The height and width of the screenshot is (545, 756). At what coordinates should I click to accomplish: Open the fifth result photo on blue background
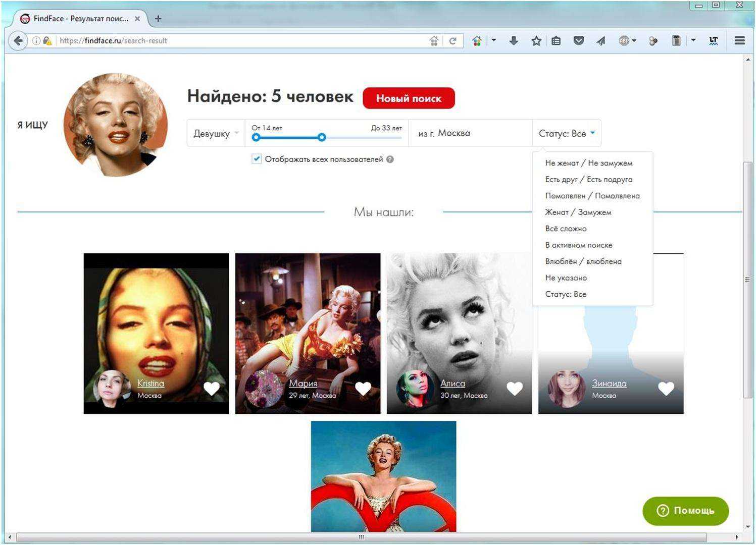pyautogui.click(x=383, y=476)
